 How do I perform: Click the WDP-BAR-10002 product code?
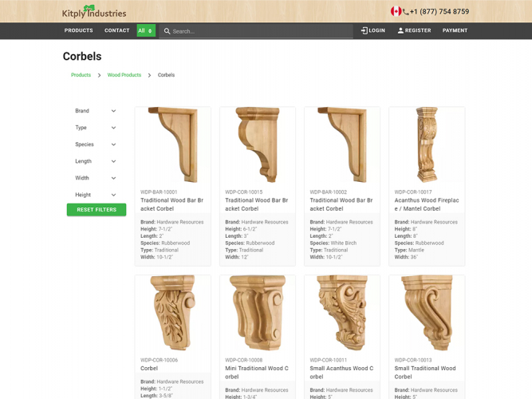click(x=328, y=192)
